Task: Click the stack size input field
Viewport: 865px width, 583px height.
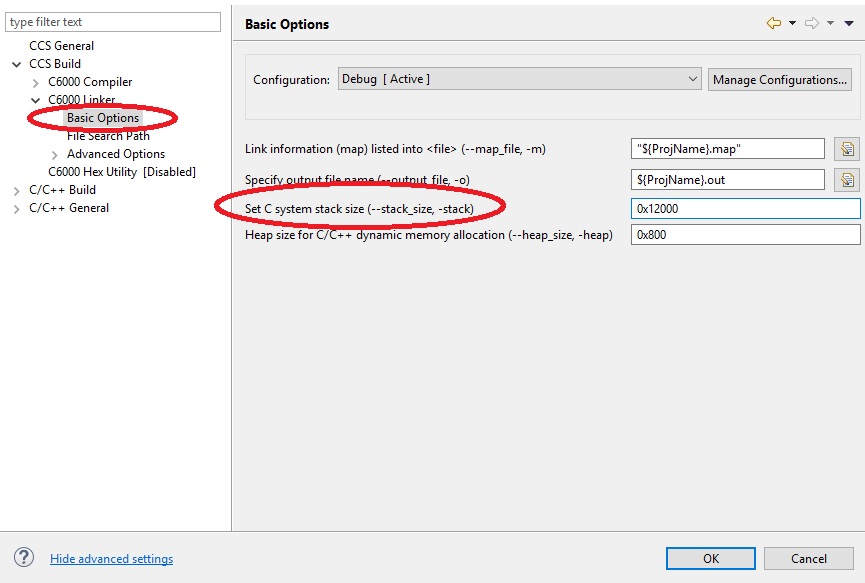Action: click(745, 208)
